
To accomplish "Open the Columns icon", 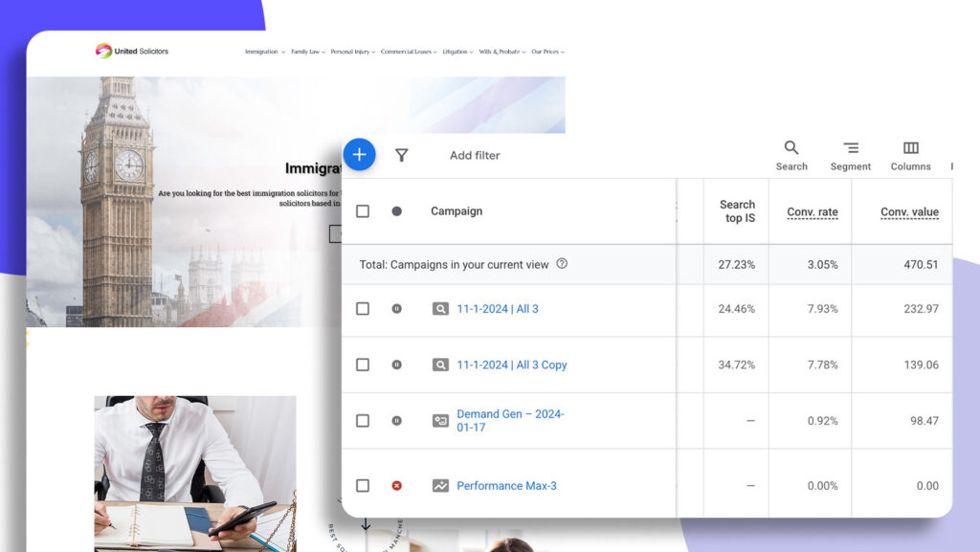I will [910, 148].
